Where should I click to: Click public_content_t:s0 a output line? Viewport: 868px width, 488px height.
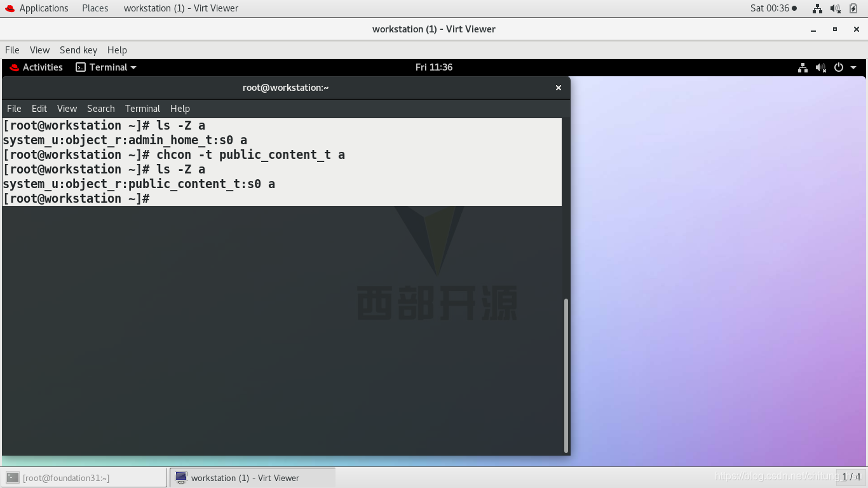coord(139,184)
